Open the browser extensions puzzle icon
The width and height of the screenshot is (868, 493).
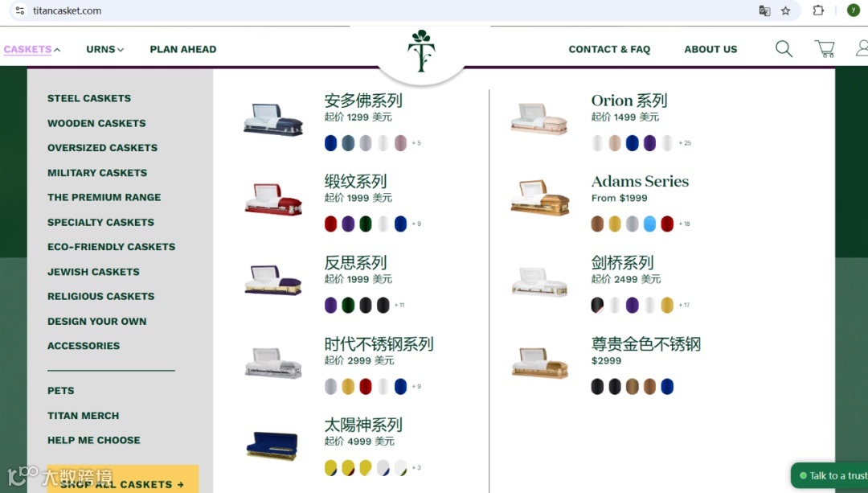pyautogui.click(x=818, y=10)
